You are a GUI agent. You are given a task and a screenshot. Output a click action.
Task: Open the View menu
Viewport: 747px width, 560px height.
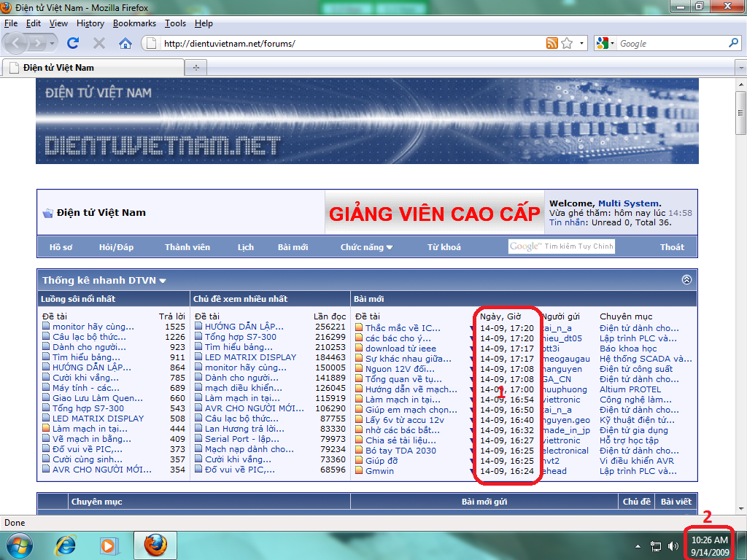coord(58,23)
